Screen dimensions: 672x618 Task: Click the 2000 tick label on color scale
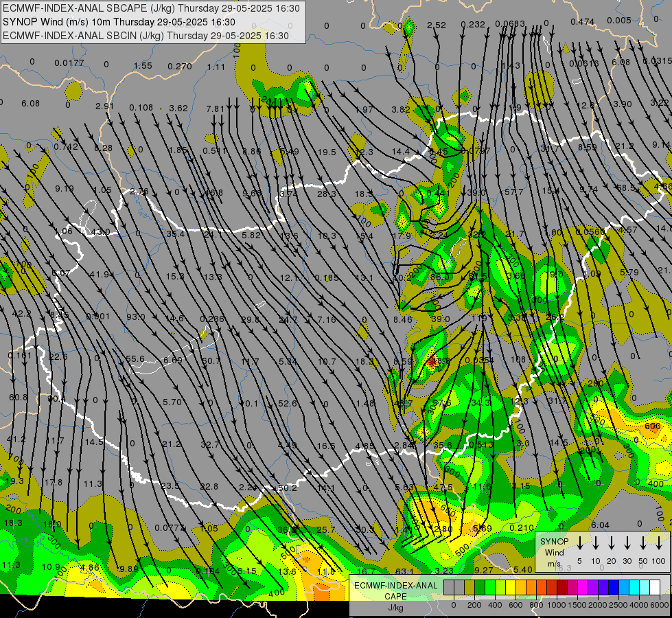click(597, 605)
